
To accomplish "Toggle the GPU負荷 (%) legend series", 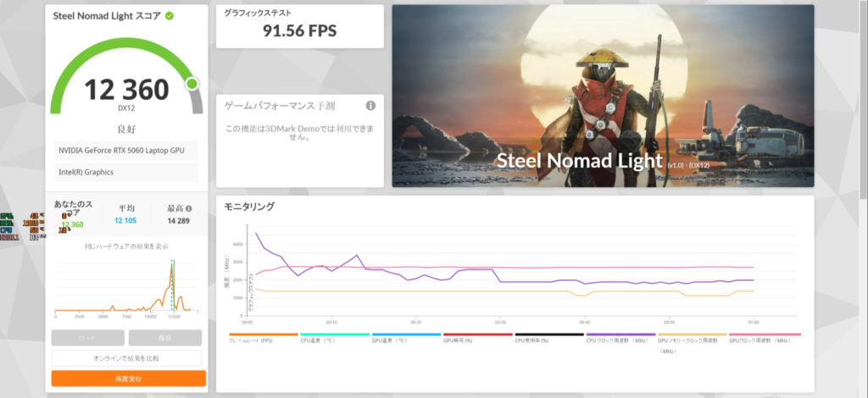I will click(x=478, y=338).
